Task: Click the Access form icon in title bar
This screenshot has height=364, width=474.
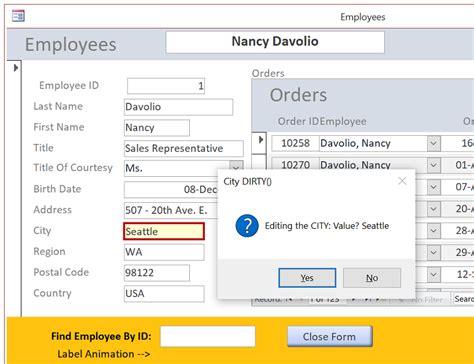Action: click(x=18, y=16)
